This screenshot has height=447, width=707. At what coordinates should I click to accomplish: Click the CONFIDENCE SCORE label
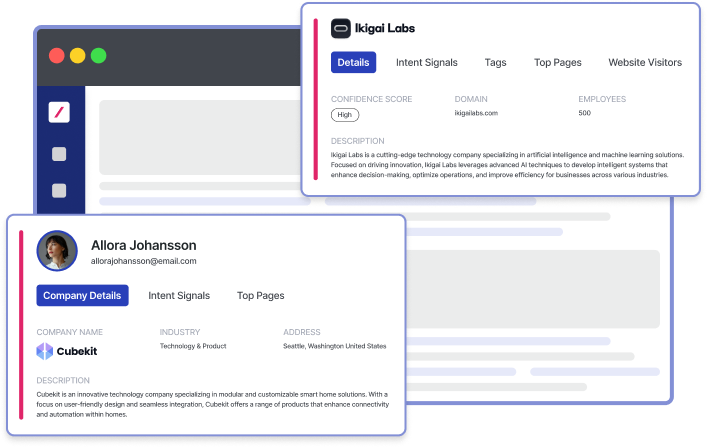click(372, 99)
